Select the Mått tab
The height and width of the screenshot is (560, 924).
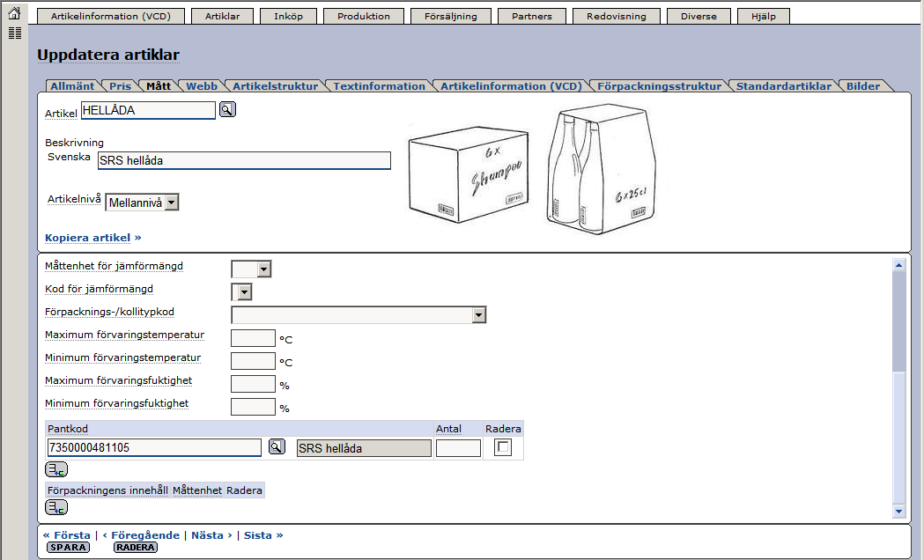[x=159, y=86]
